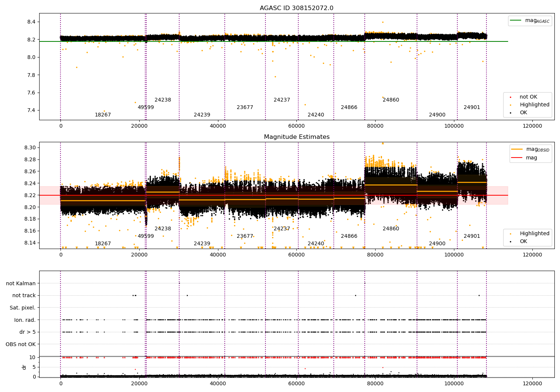Click the 8.4 y-axis tick label
The width and height of the screenshot is (560, 392).
pyautogui.click(x=31, y=22)
